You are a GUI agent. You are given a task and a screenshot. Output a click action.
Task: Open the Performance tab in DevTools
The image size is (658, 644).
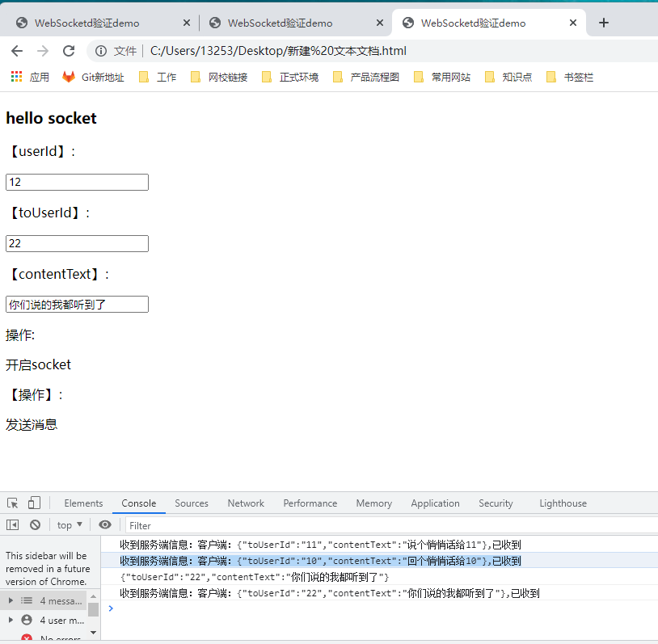tap(310, 503)
